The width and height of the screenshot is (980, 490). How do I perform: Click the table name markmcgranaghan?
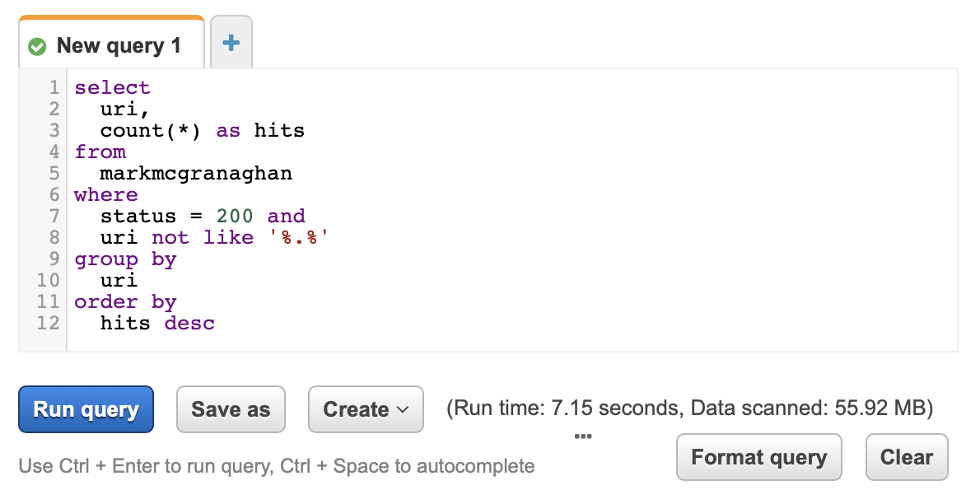click(x=196, y=173)
